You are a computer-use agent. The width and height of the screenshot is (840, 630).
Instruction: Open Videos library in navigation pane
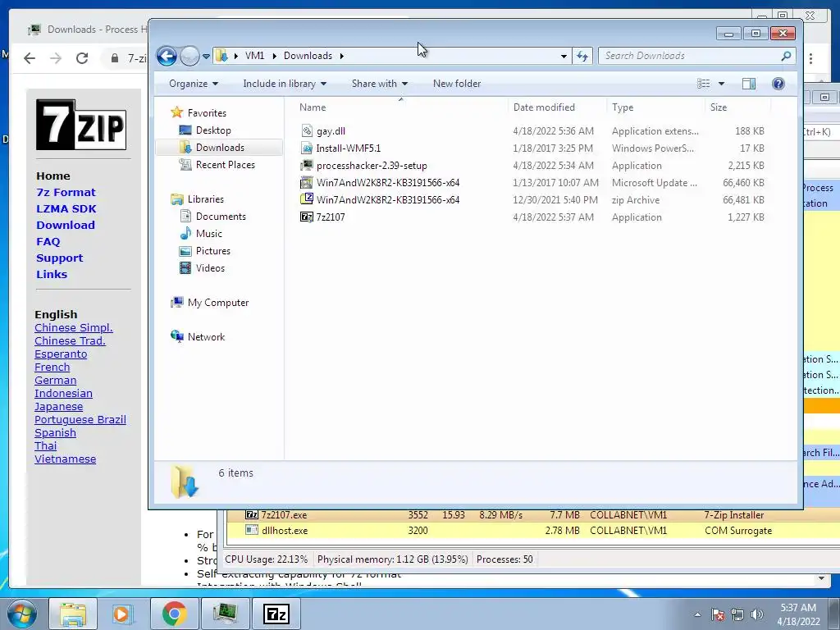coord(210,268)
